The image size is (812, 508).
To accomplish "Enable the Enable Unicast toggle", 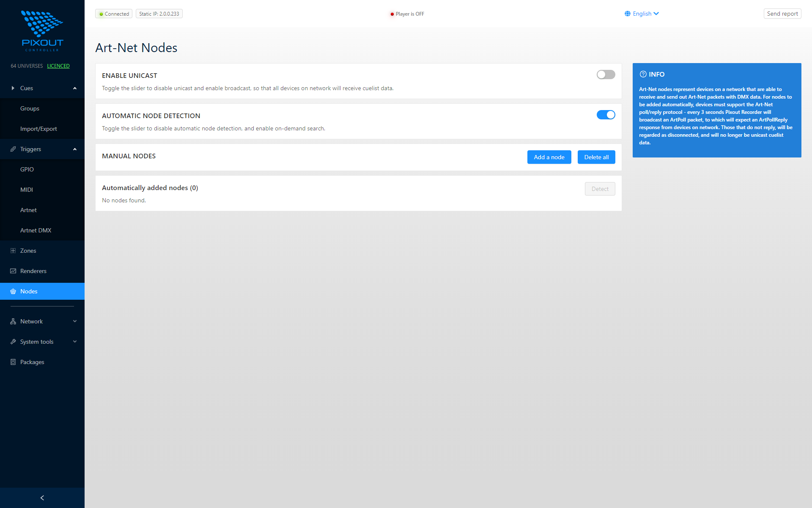I will (606, 75).
